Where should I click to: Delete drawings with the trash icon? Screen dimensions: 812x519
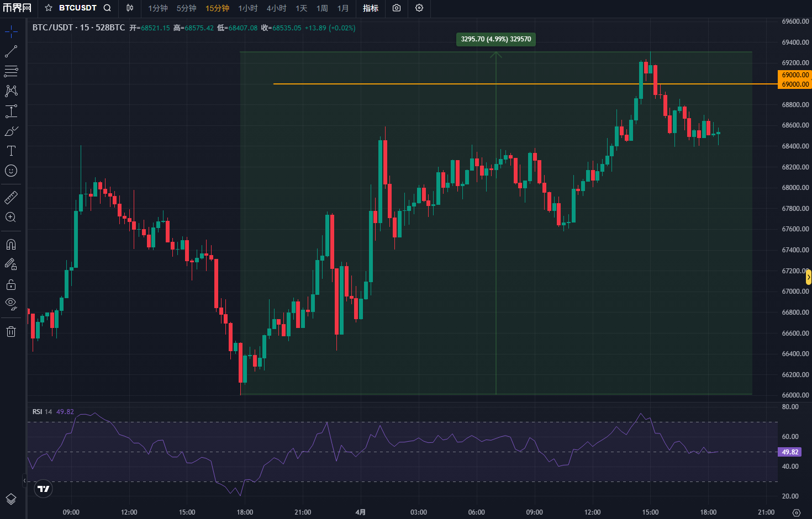[11, 331]
